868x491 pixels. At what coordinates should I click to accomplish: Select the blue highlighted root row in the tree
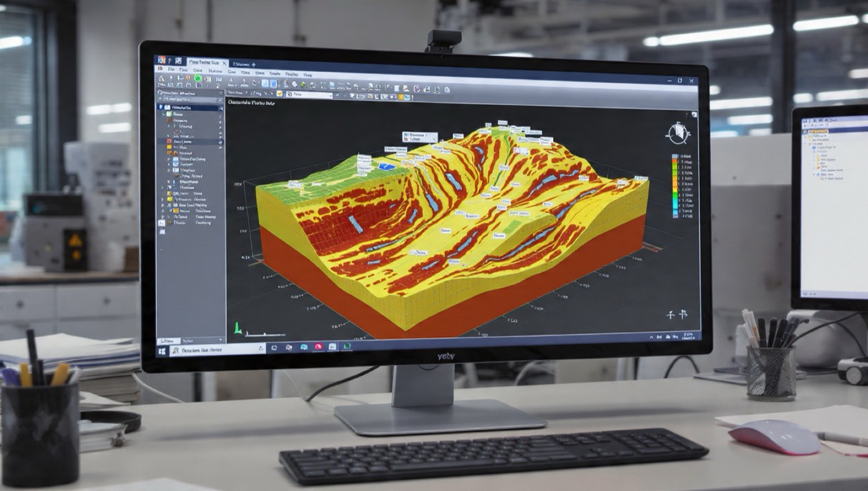pos(190,108)
